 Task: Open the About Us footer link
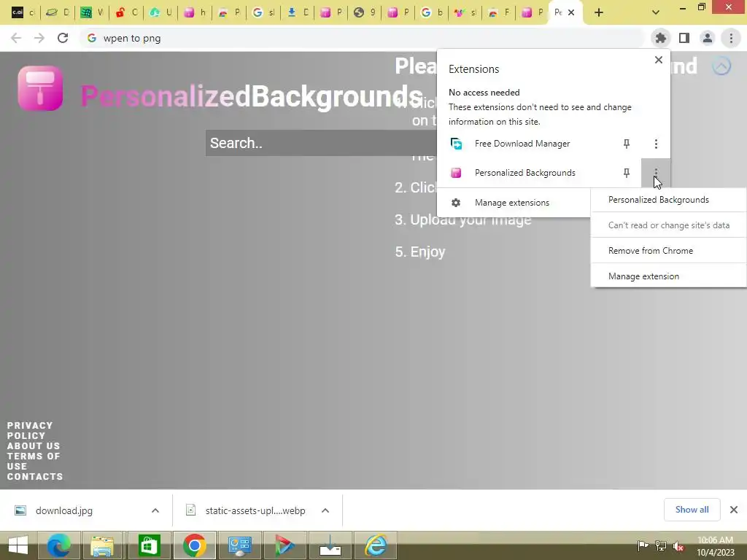[34, 446]
